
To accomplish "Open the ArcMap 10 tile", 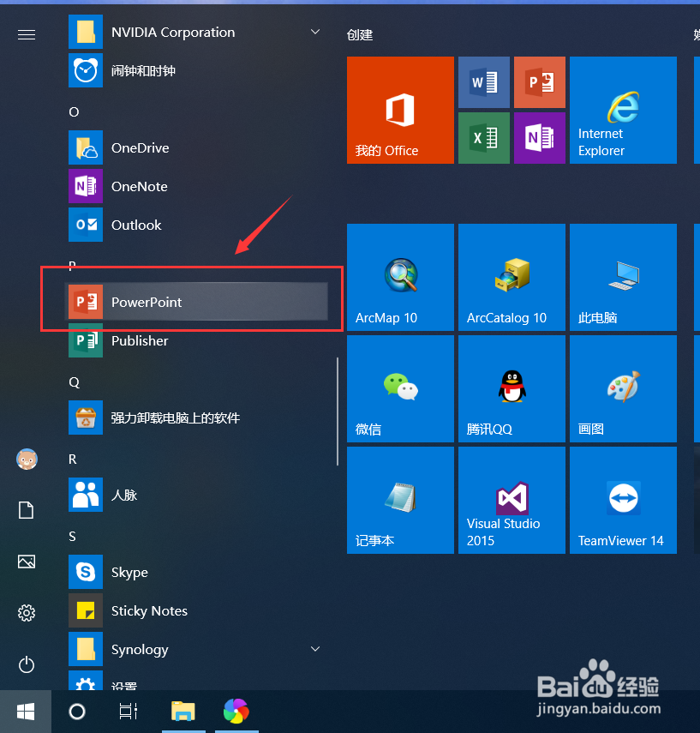I will 400,277.
